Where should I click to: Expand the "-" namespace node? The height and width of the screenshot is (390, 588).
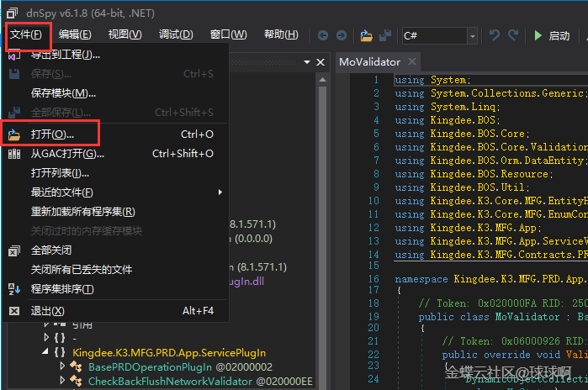tap(46, 338)
